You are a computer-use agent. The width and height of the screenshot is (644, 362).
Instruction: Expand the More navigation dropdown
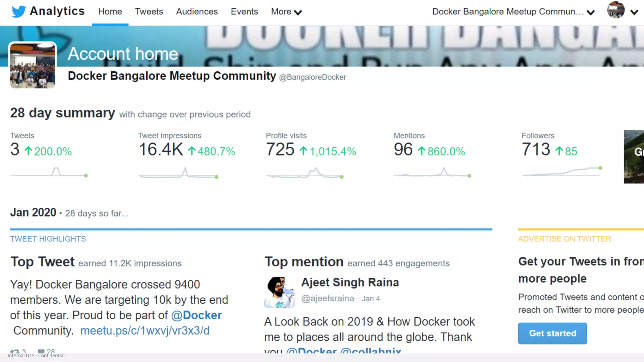286,12
